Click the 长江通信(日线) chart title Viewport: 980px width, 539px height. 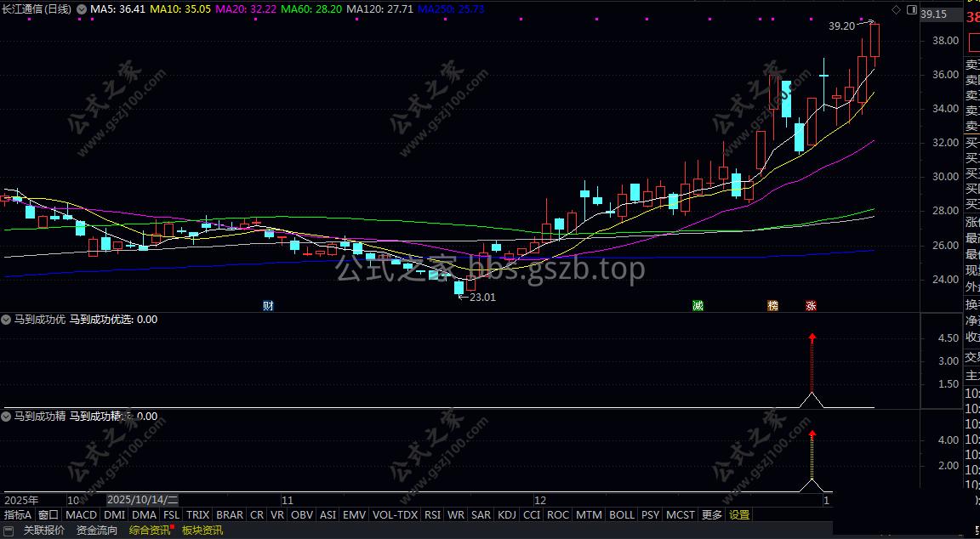37,9
